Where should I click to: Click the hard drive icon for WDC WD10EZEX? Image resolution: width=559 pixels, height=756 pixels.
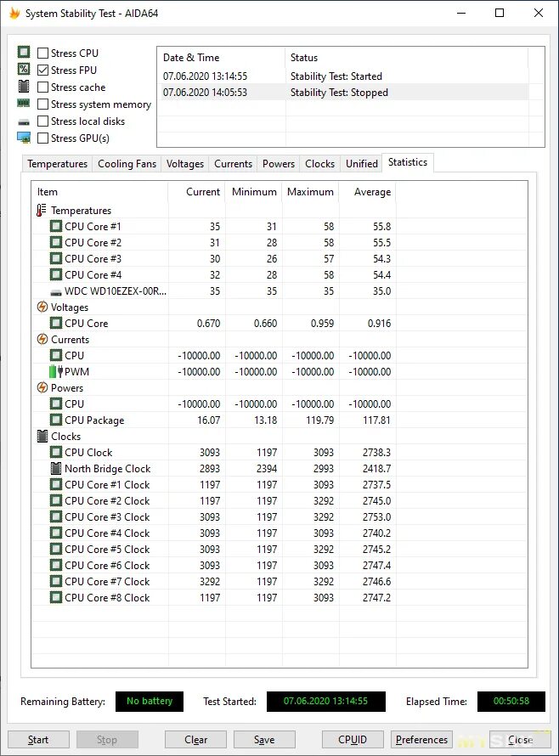(56, 292)
